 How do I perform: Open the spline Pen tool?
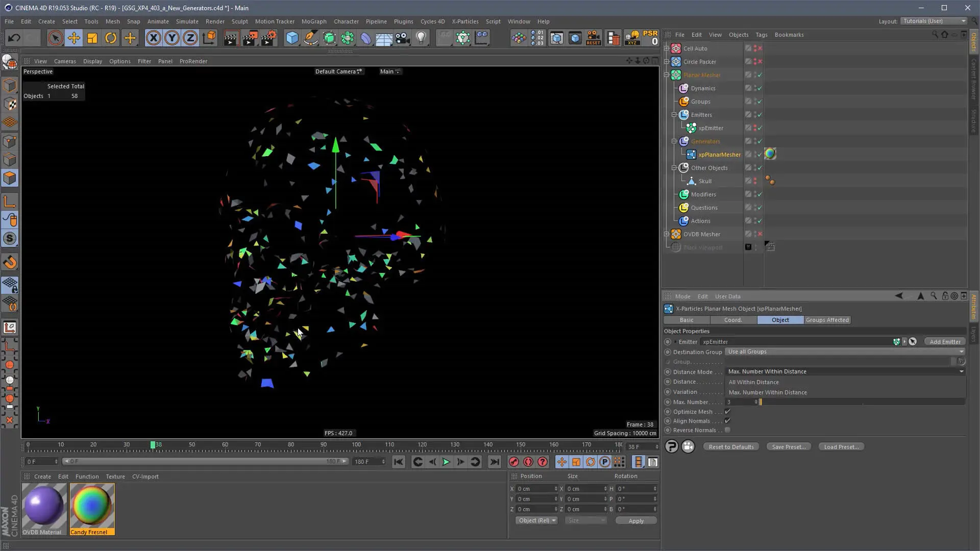click(310, 38)
